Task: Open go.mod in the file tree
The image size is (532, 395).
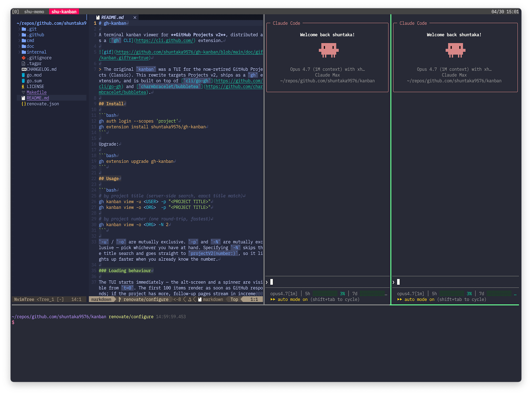Action: click(34, 75)
